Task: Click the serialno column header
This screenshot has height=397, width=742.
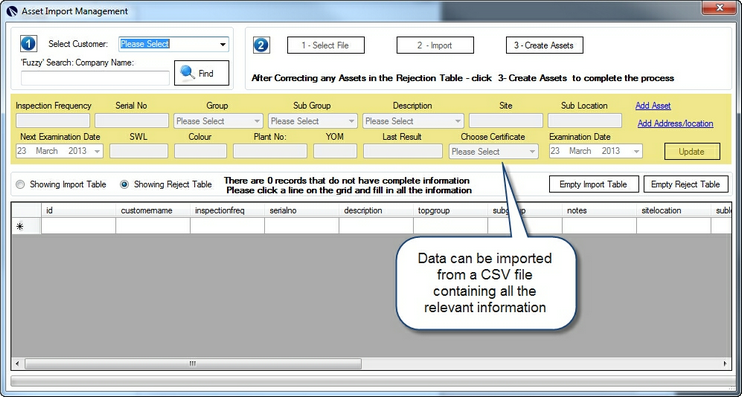Action: pos(301,211)
